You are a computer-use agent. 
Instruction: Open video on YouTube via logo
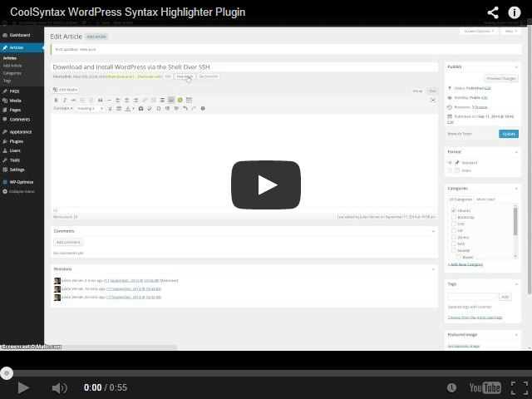tap(485, 388)
